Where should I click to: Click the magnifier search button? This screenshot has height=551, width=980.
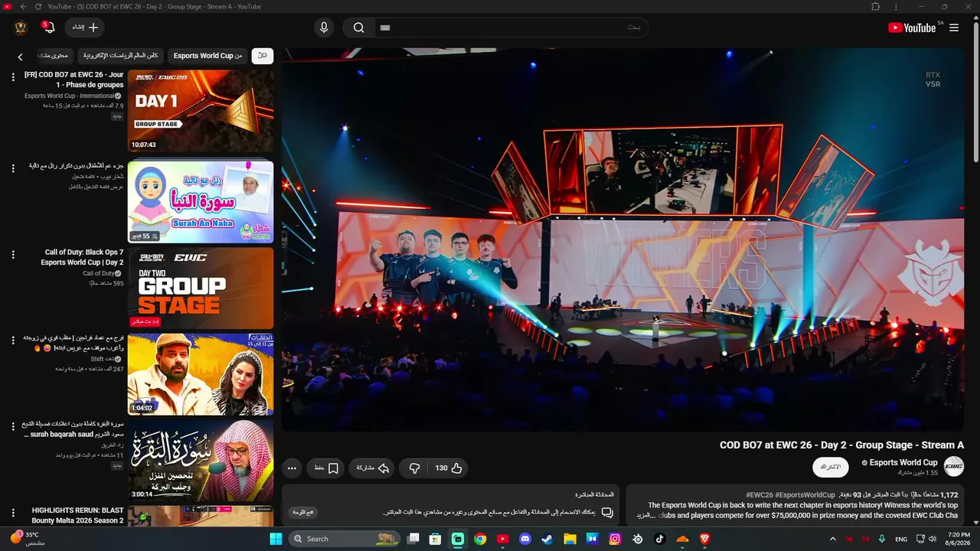coord(358,28)
